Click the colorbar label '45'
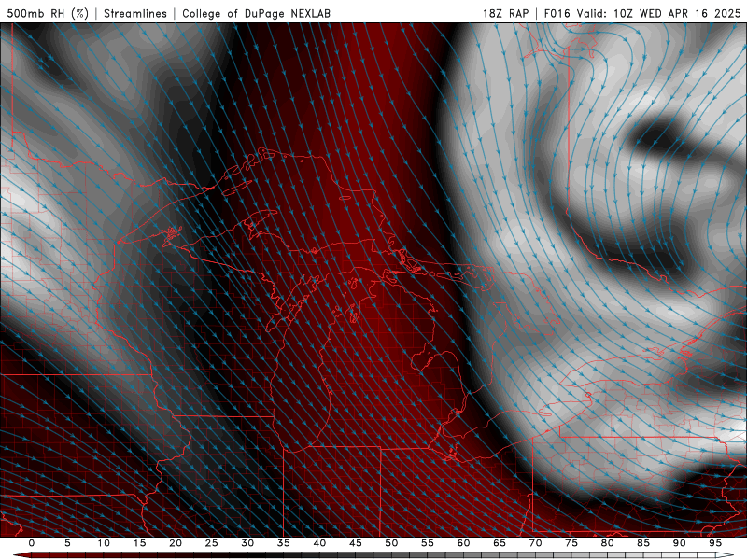The width and height of the screenshot is (747, 560). pos(356,543)
